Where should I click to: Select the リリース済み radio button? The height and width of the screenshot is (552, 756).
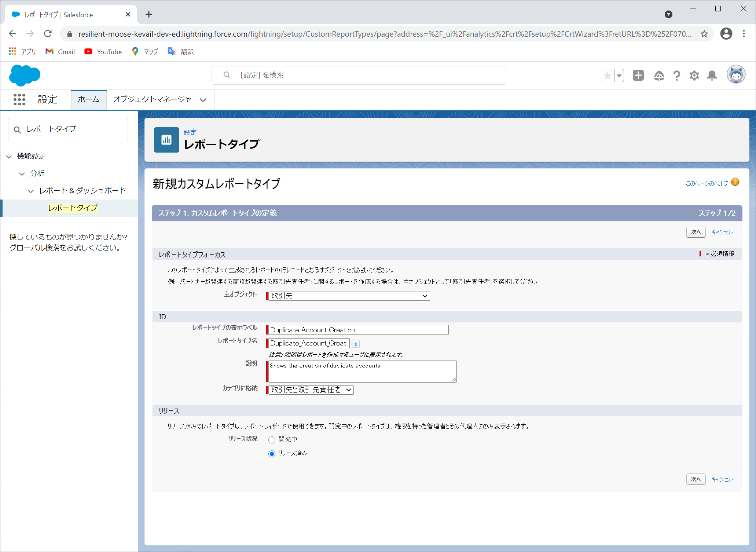(x=272, y=454)
